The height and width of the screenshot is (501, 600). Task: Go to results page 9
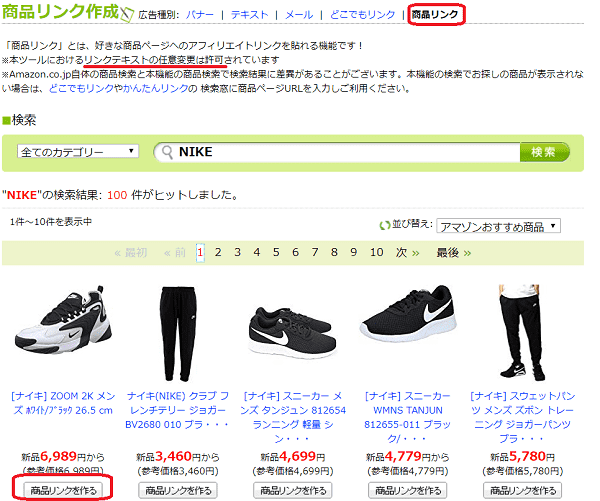[353, 253]
